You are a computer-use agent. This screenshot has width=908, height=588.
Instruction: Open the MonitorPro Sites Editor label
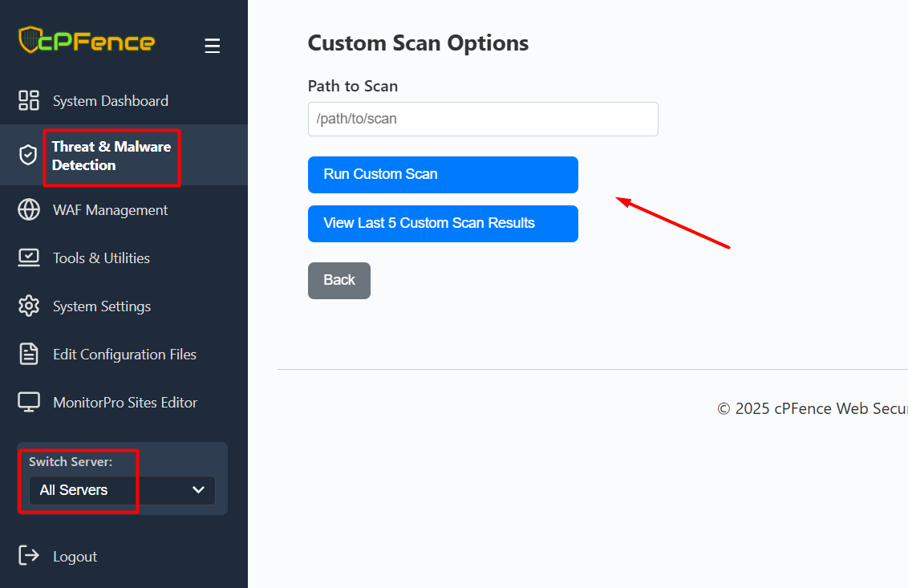click(125, 403)
